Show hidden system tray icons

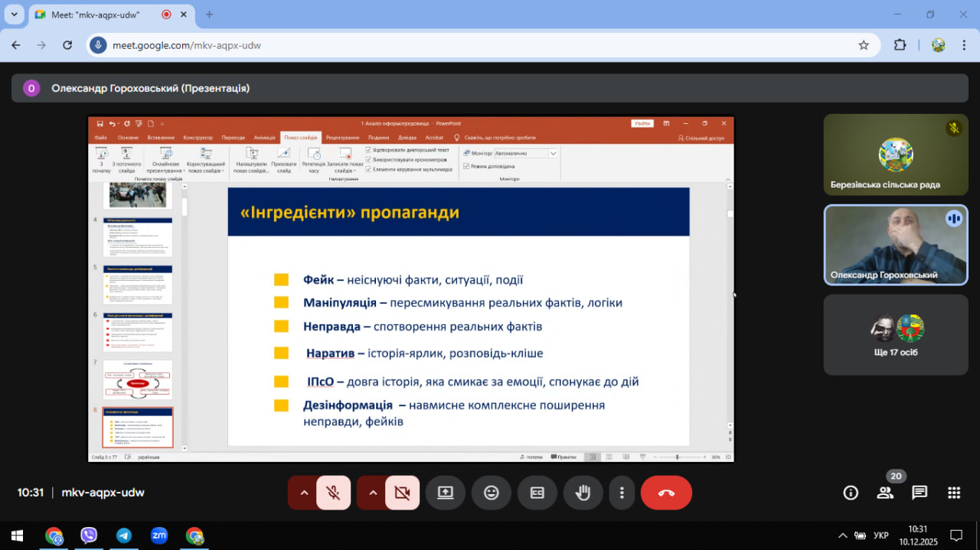pyautogui.click(x=842, y=535)
